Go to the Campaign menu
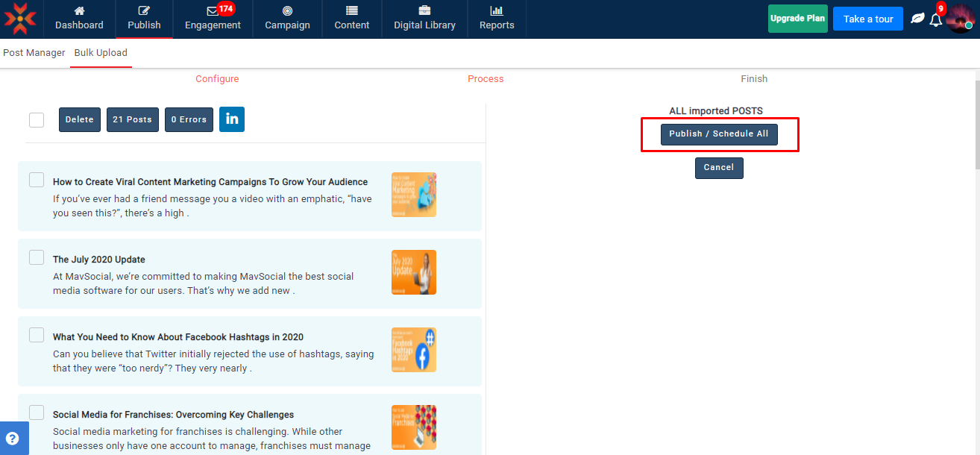 [x=287, y=19]
